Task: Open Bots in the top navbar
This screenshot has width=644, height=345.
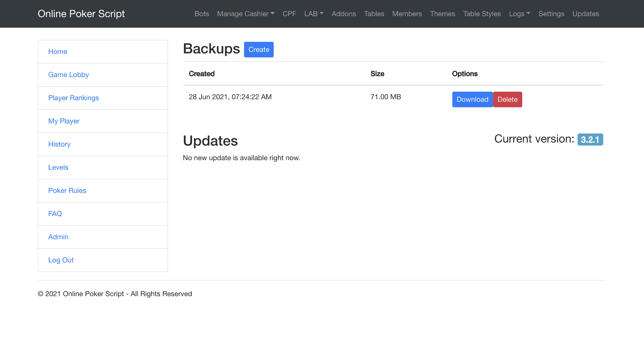Action: (202, 14)
